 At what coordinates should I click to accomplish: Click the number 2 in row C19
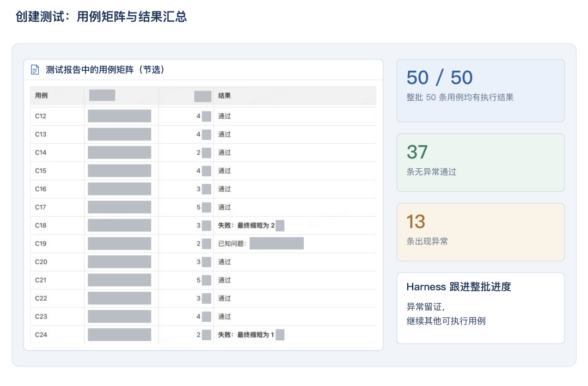(198, 244)
